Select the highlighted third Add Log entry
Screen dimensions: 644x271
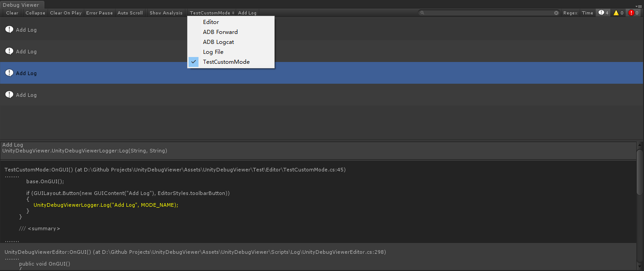point(321,73)
